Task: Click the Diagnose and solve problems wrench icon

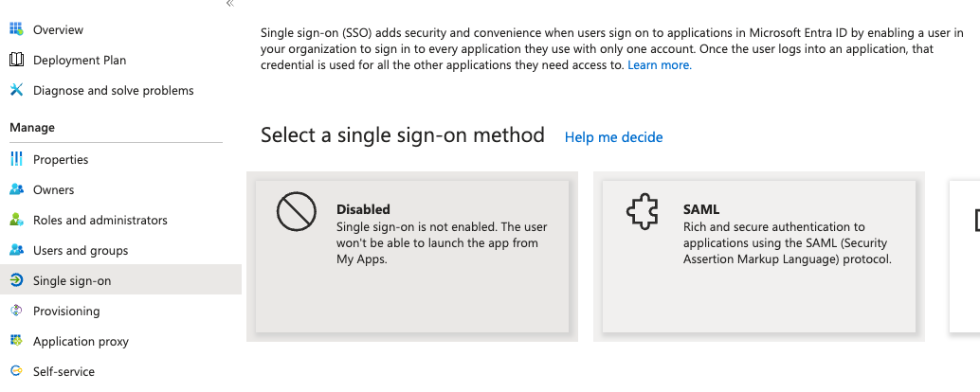Action: pos(17,91)
